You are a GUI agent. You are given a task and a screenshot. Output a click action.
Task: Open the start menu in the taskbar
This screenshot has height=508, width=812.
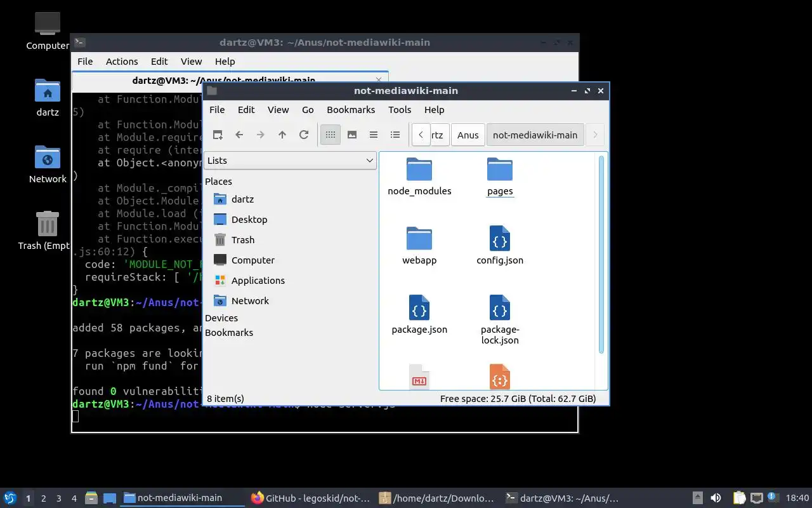click(x=10, y=498)
